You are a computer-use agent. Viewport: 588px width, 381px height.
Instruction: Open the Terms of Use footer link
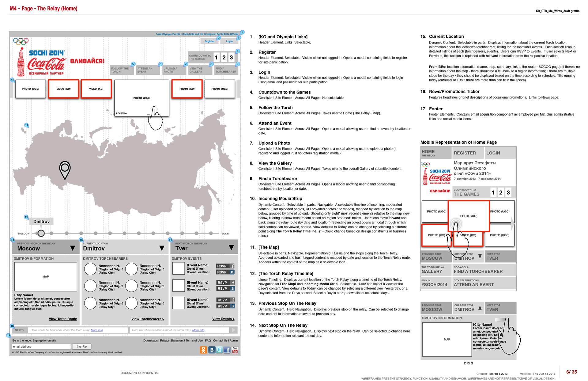click(194, 341)
